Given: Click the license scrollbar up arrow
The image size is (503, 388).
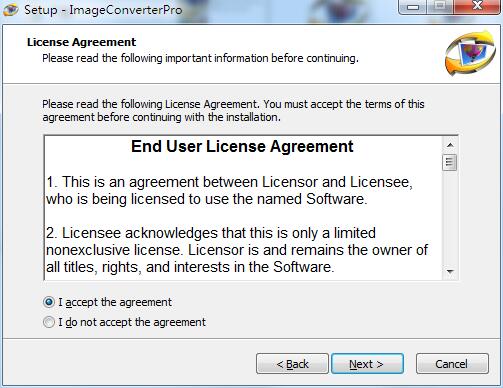Looking at the screenshot, I should coord(450,145).
